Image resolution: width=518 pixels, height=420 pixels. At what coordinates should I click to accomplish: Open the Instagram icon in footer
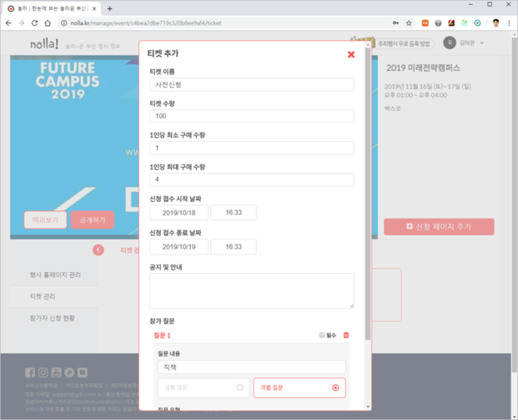tap(43, 372)
